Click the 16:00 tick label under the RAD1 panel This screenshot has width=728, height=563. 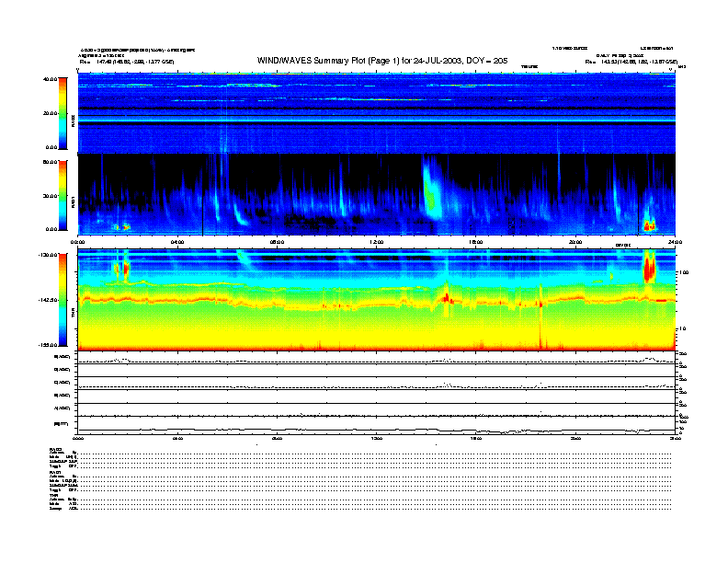[476, 242]
